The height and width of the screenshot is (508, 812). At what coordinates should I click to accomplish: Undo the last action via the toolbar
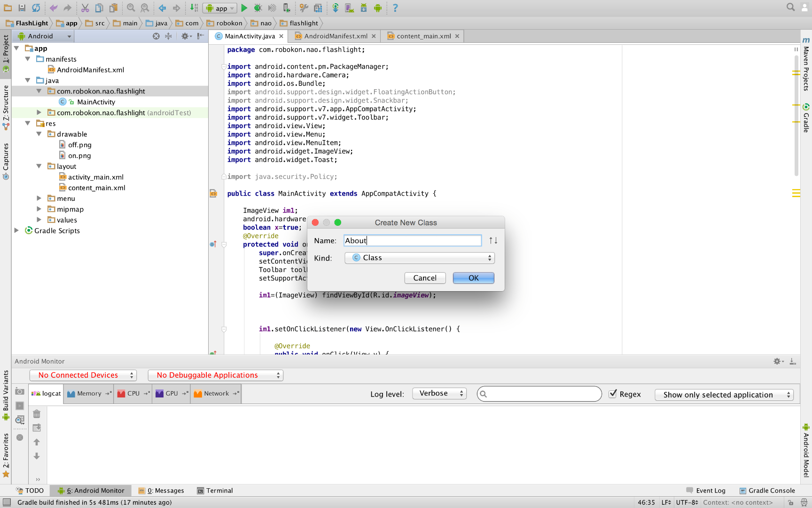tap(53, 8)
